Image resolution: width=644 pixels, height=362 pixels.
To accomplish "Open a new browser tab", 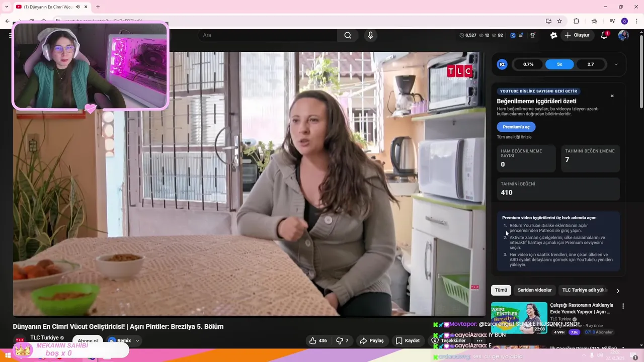I will tap(98, 7).
